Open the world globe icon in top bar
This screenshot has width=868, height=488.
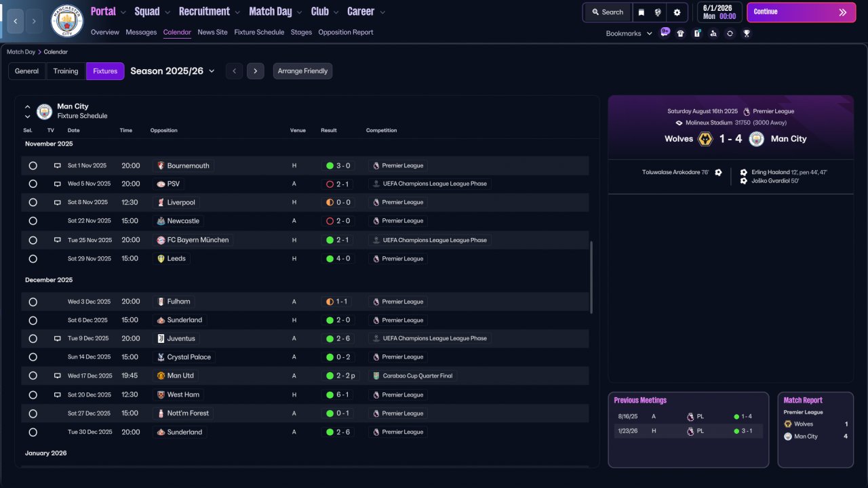click(x=658, y=12)
